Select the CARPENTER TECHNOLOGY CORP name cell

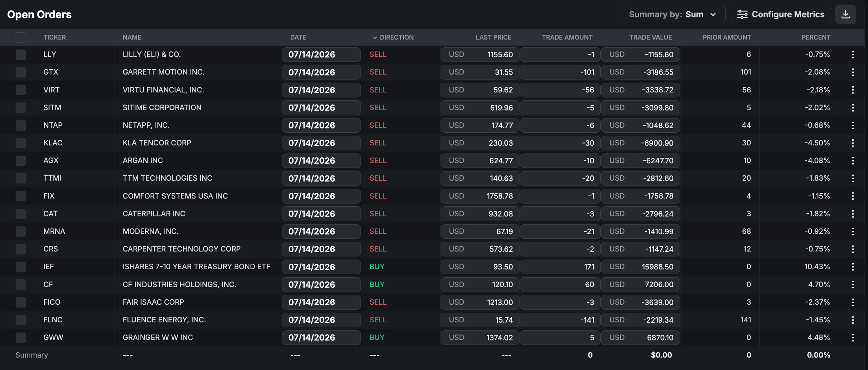pos(181,249)
